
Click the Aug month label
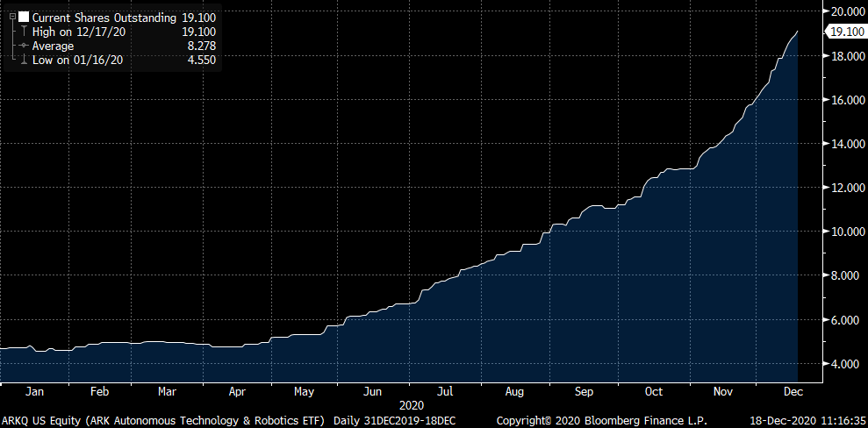pyautogui.click(x=514, y=391)
